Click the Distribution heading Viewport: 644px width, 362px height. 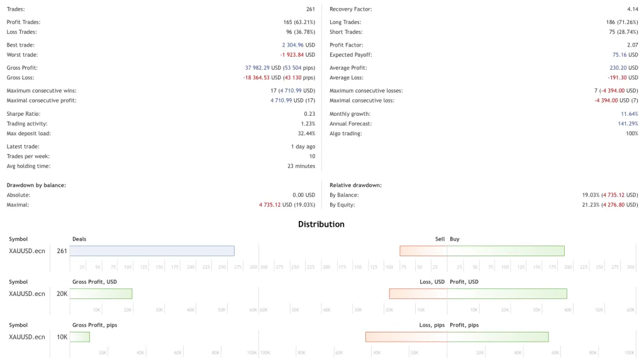point(321,224)
